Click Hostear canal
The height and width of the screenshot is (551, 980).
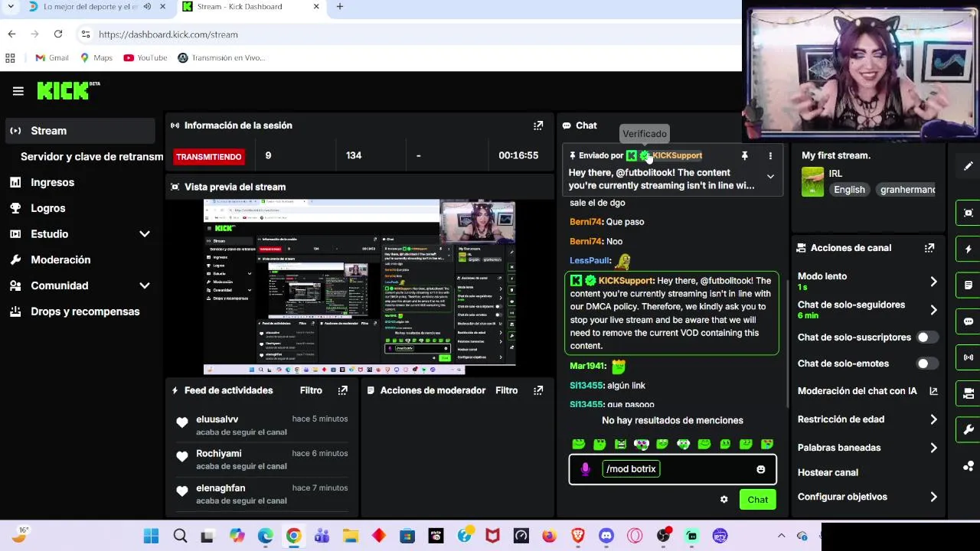[x=828, y=472]
